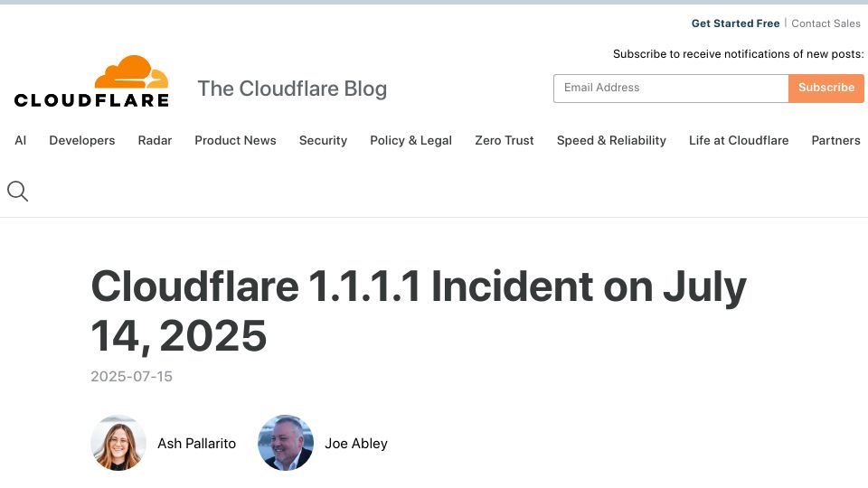Click Joe Abley's author photo
The image size is (868, 488).
pyautogui.click(x=286, y=443)
